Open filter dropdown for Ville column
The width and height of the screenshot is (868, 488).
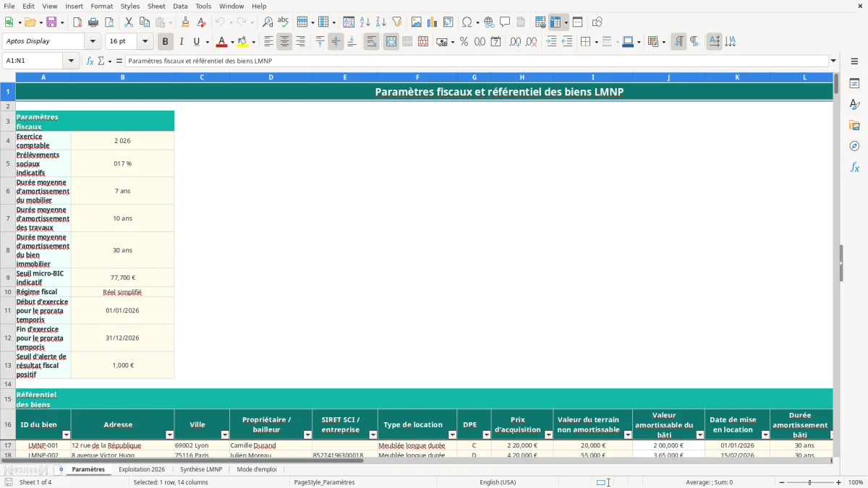(224, 435)
